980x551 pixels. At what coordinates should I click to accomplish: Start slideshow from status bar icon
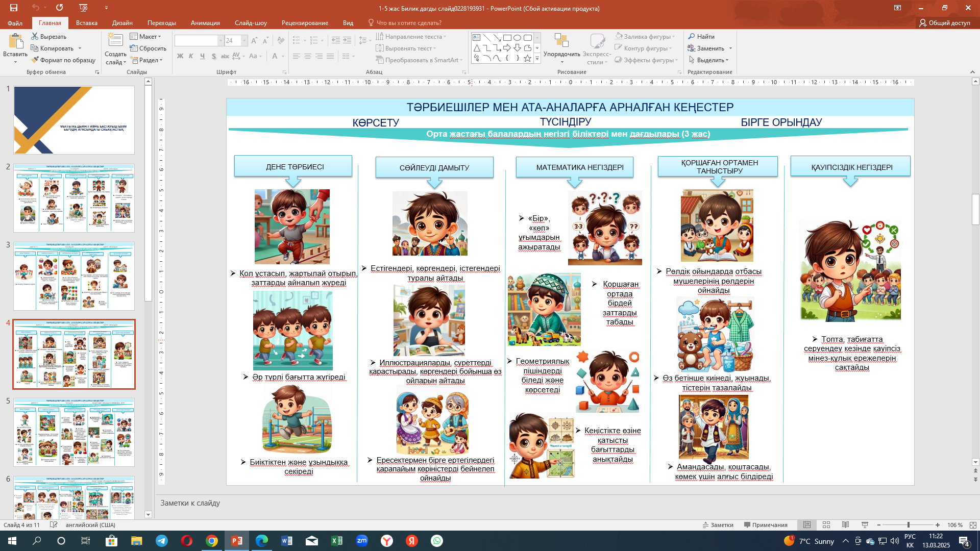(x=865, y=525)
